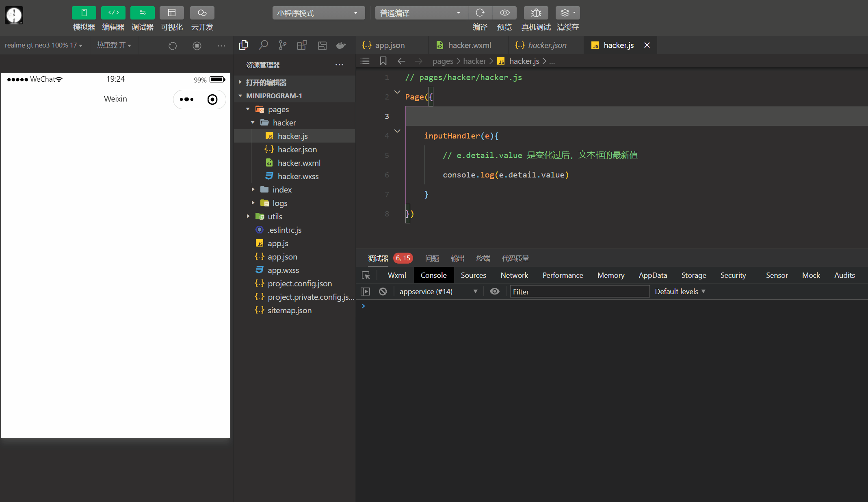Open project.config.json file
Screen dimensions: 868x502
click(x=295, y=283)
